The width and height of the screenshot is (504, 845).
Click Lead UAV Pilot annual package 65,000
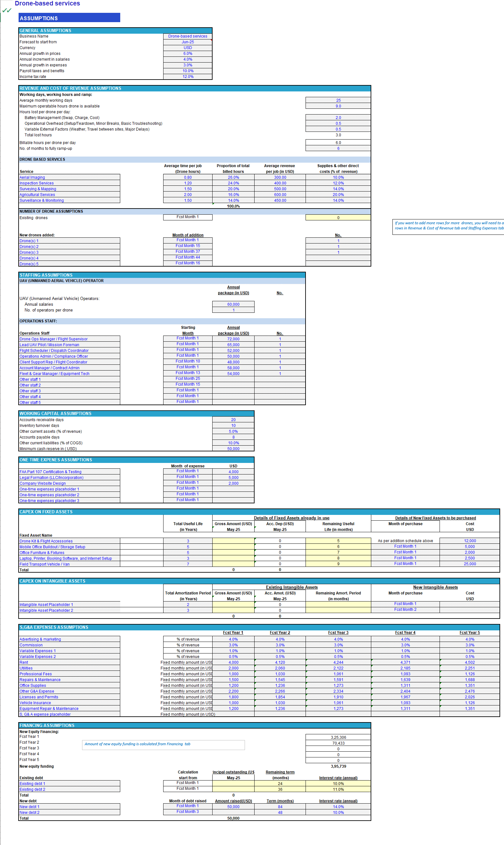click(233, 345)
